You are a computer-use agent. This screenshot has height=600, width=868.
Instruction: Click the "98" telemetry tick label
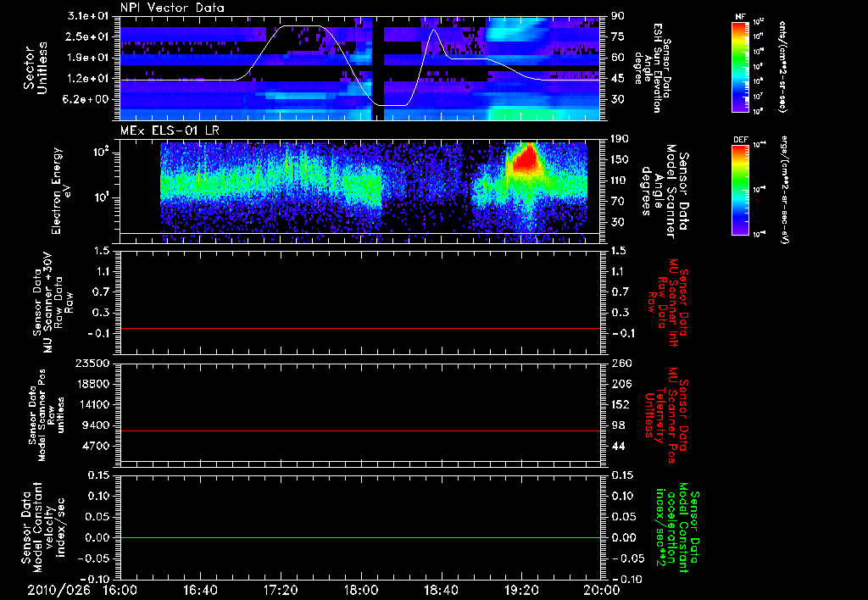[618, 425]
